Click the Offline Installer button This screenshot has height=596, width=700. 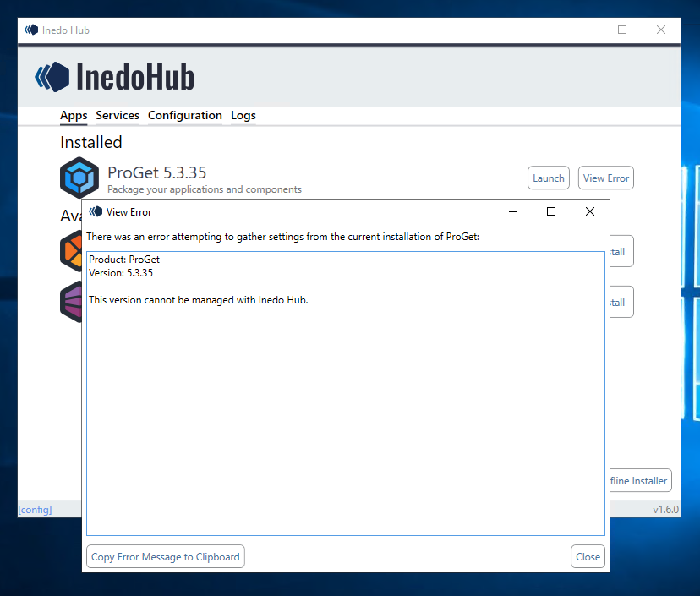[641, 481]
